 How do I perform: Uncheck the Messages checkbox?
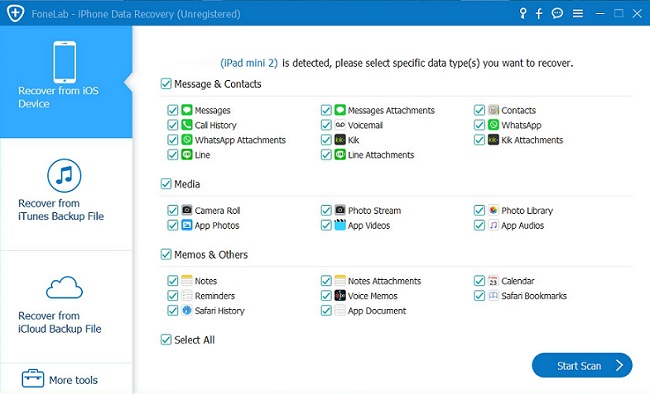click(x=173, y=110)
